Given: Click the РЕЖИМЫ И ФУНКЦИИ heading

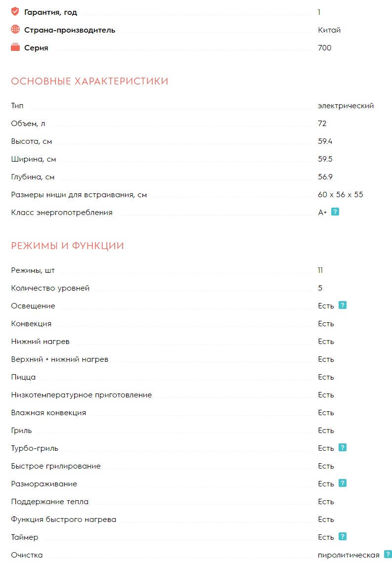Looking at the screenshot, I should 67,246.
